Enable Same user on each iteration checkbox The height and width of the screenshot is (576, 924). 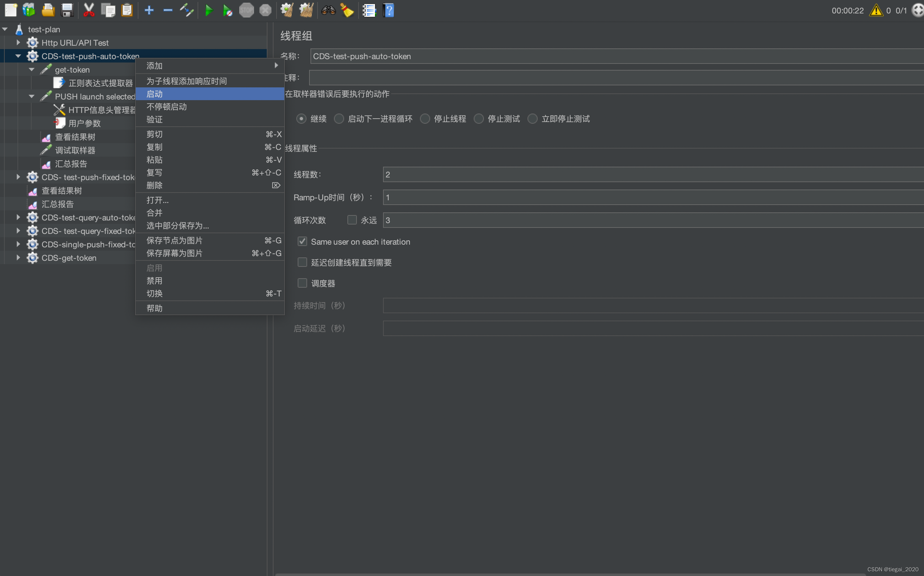click(x=302, y=241)
